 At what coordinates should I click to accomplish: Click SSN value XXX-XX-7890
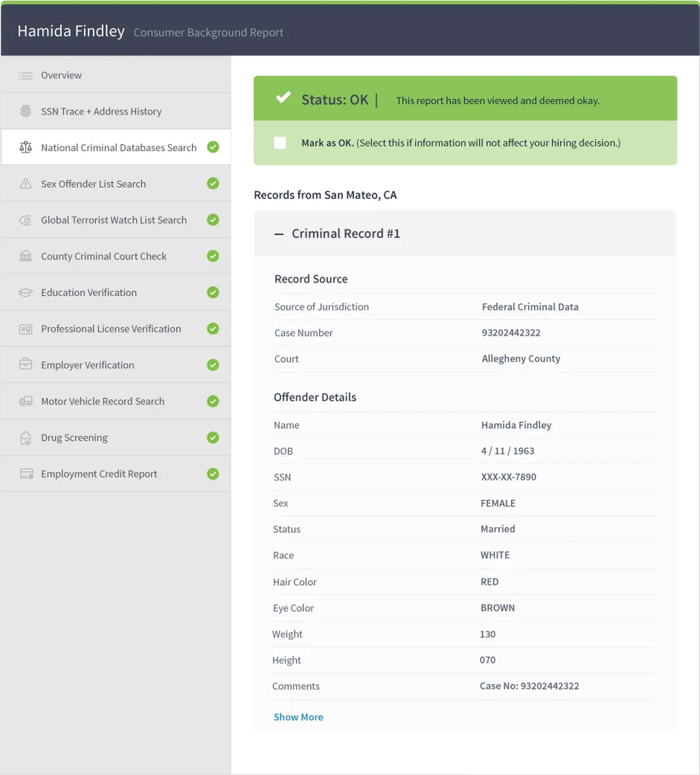coord(508,477)
